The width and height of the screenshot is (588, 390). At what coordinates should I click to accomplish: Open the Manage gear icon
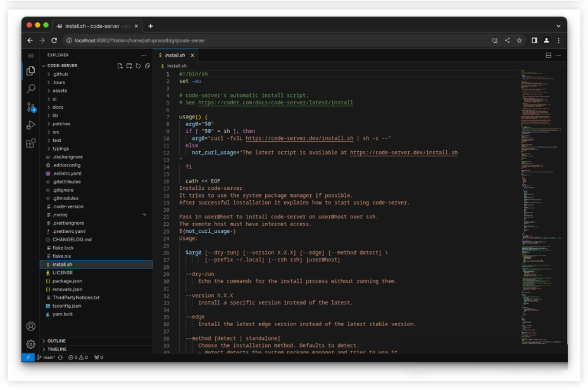coord(30,344)
